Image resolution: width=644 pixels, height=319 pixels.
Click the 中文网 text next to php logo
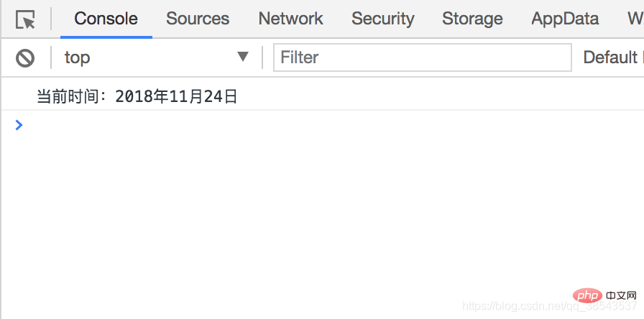pos(621,295)
